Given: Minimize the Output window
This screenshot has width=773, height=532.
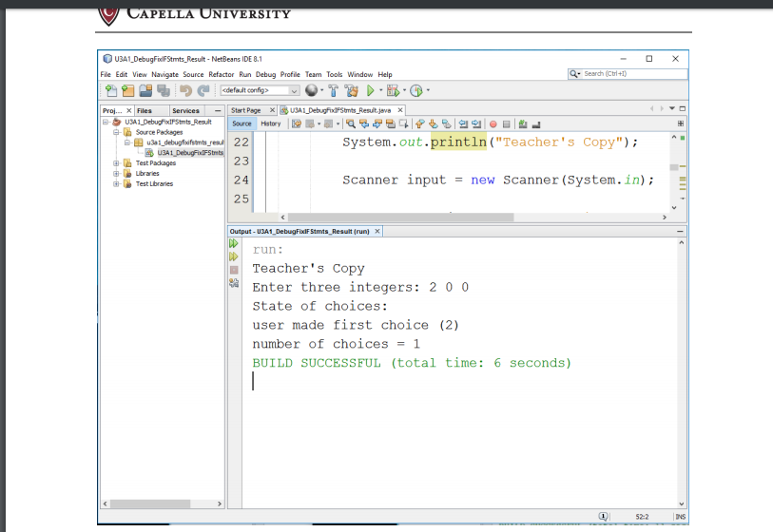Looking at the screenshot, I should (x=680, y=231).
